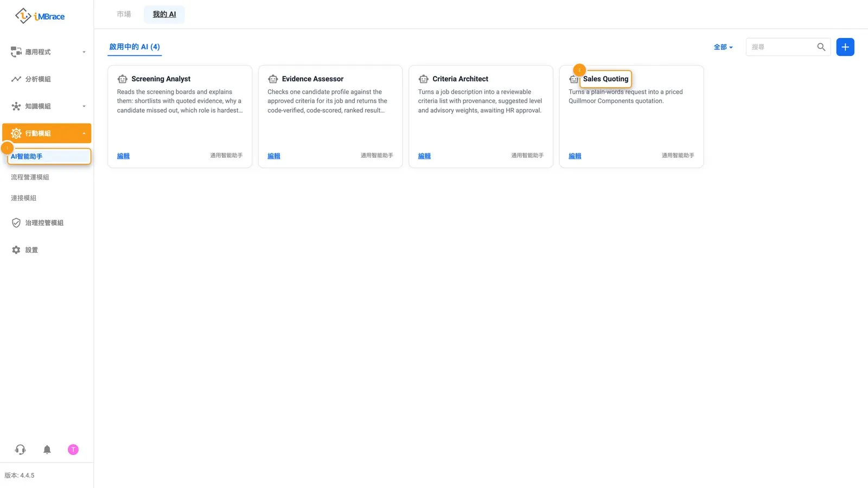This screenshot has width=868, height=488.
Task: Switch to the 市場 tab
Action: pyautogui.click(x=124, y=14)
